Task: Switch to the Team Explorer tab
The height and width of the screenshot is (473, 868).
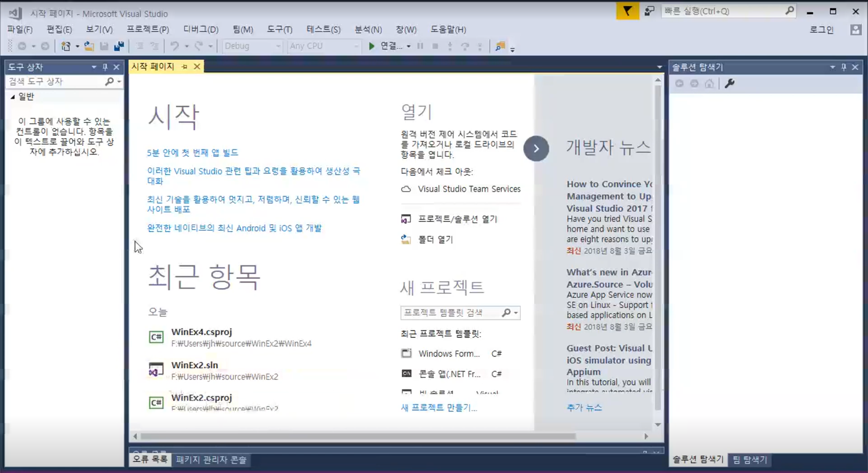Action: click(x=750, y=460)
